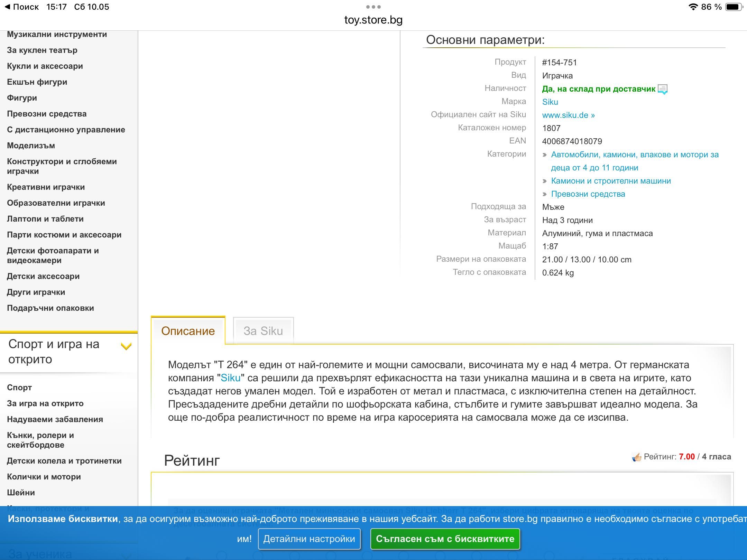Open Превозни средства in the sidebar menu

pos(47,114)
